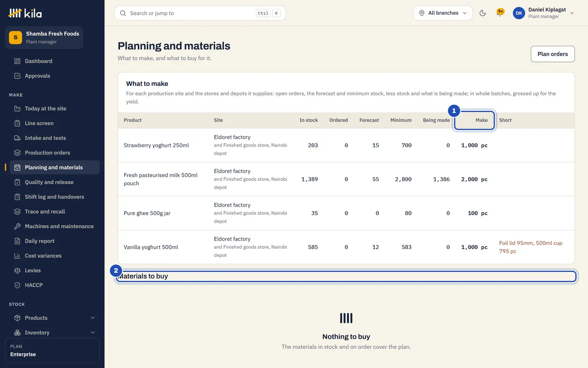Viewport: 588px width, 368px height.
Task: Click the HACCP shield icon
Action: coord(17,285)
